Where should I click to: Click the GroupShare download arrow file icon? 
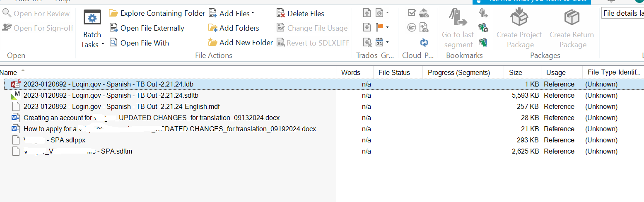(367, 27)
